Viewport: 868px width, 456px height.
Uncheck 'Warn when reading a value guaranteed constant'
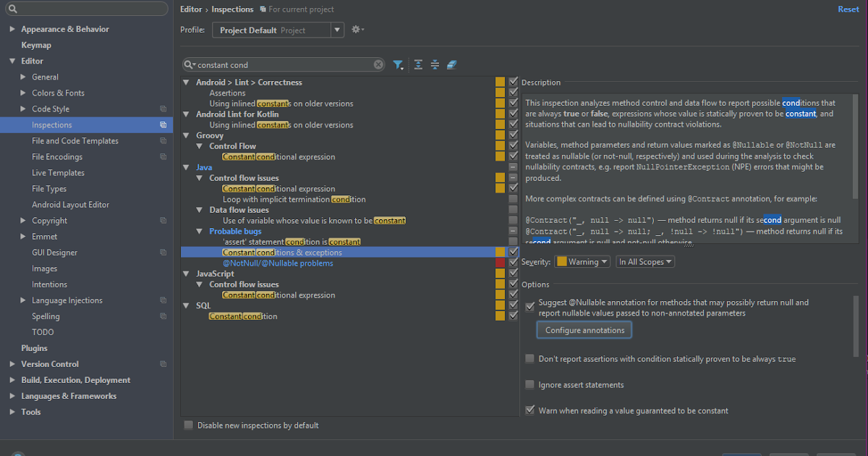530,410
